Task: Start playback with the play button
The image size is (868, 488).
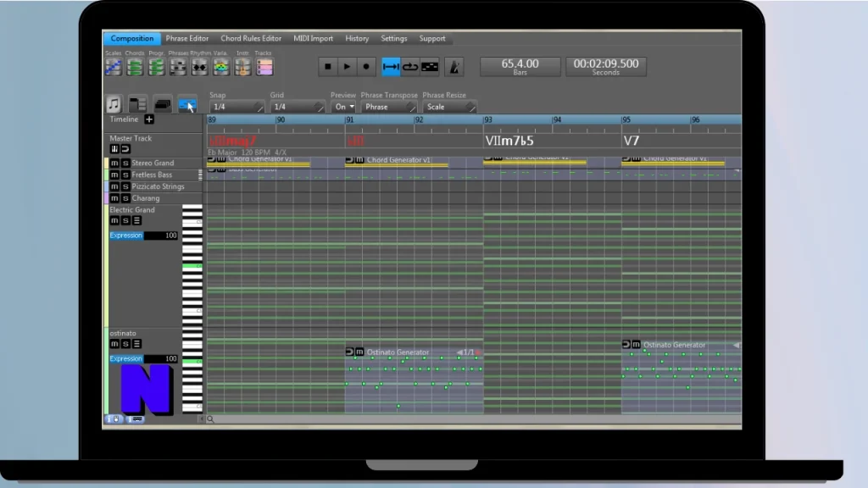Action: pos(347,67)
